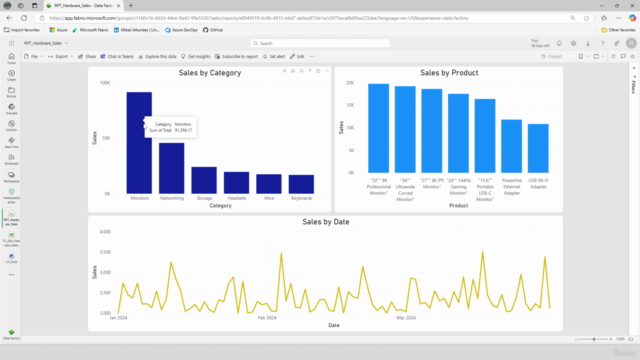This screenshot has height=360, width=640.
Task: Reload the page with browser refresh button
Action: pos(24,18)
